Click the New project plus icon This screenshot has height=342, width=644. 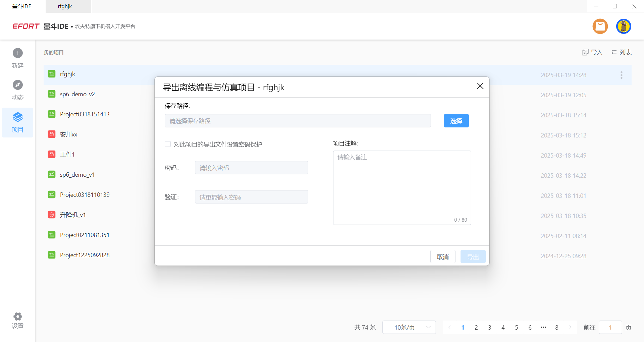[18, 53]
